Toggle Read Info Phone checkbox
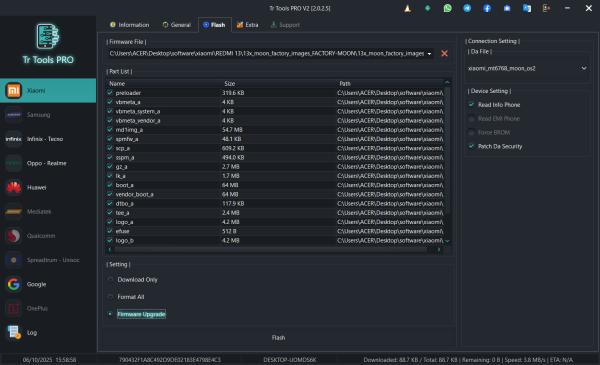600x365 pixels. click(471, 105)
